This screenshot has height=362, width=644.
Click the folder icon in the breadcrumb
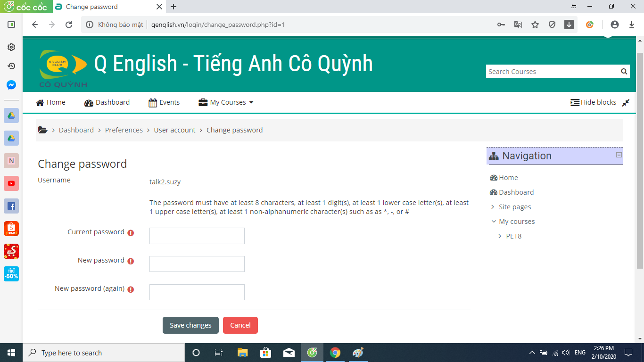click(x=42, y=130)
